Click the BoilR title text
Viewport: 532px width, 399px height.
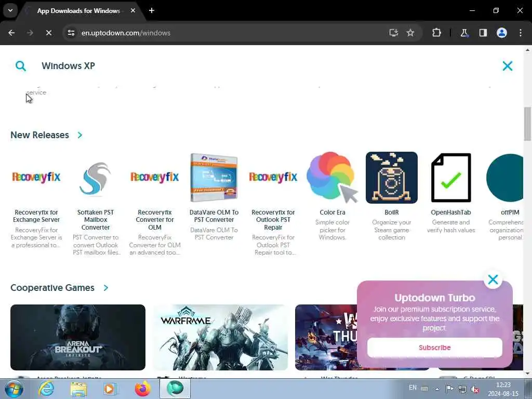tap(392, 212)
